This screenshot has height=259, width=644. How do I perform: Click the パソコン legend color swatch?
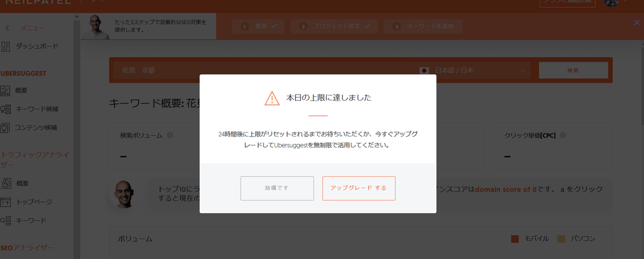(561, 239)
